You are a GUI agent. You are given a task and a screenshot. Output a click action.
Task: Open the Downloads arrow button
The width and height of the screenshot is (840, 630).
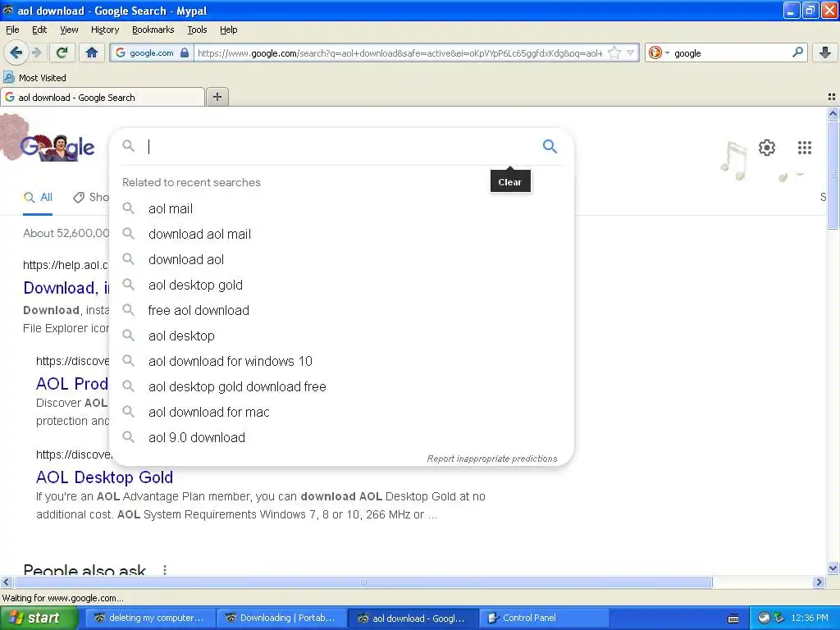pos(825,52)
